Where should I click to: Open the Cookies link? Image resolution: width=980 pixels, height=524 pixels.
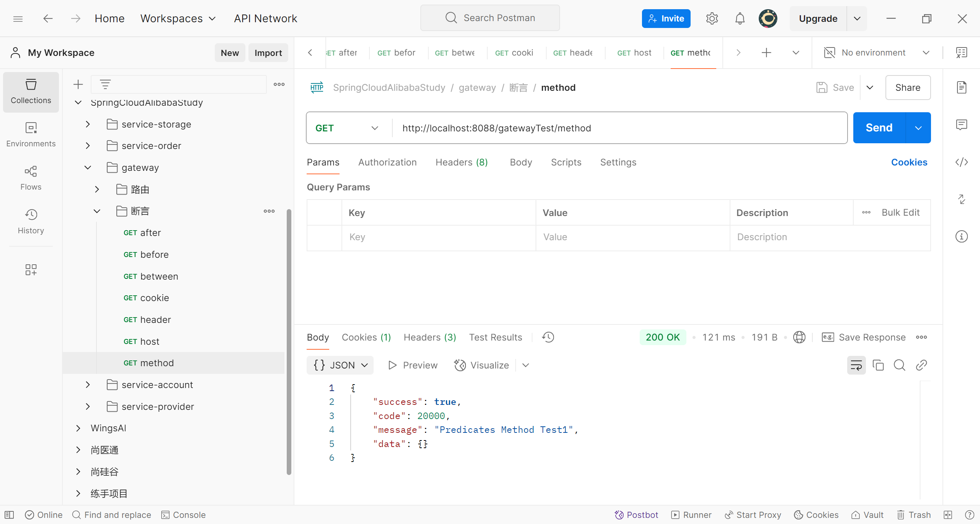(x=909, y=162)
